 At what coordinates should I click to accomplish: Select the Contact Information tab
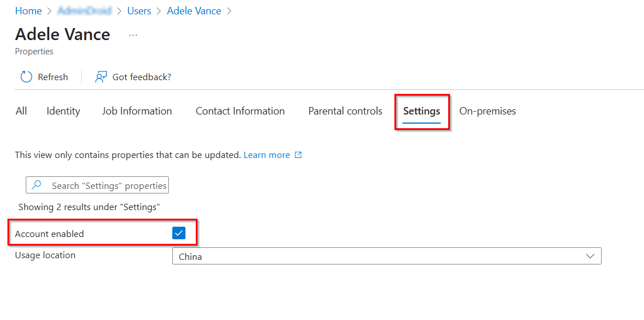(240, 111)
